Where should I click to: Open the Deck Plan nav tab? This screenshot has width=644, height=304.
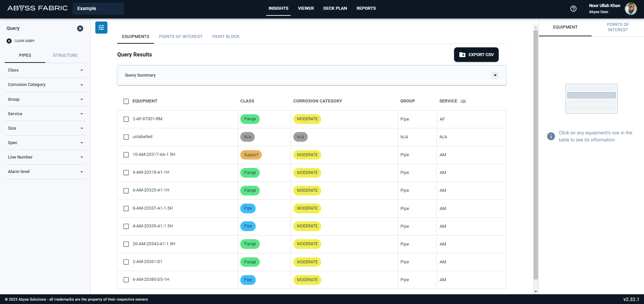[x=335, y=8]
